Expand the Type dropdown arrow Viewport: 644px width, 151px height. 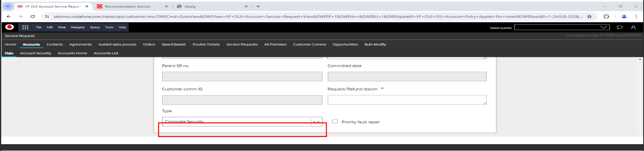coord(317,122)
